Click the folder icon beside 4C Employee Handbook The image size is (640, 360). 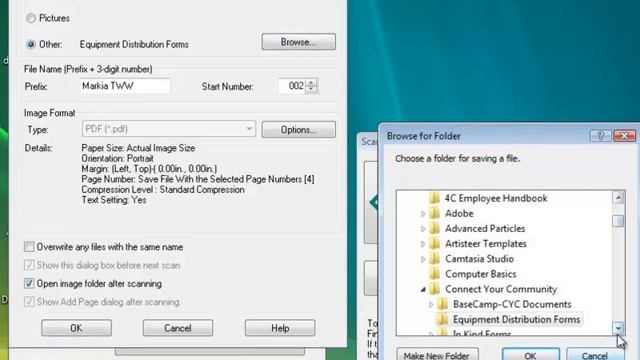pyautogui.click(x=435, y=198)
